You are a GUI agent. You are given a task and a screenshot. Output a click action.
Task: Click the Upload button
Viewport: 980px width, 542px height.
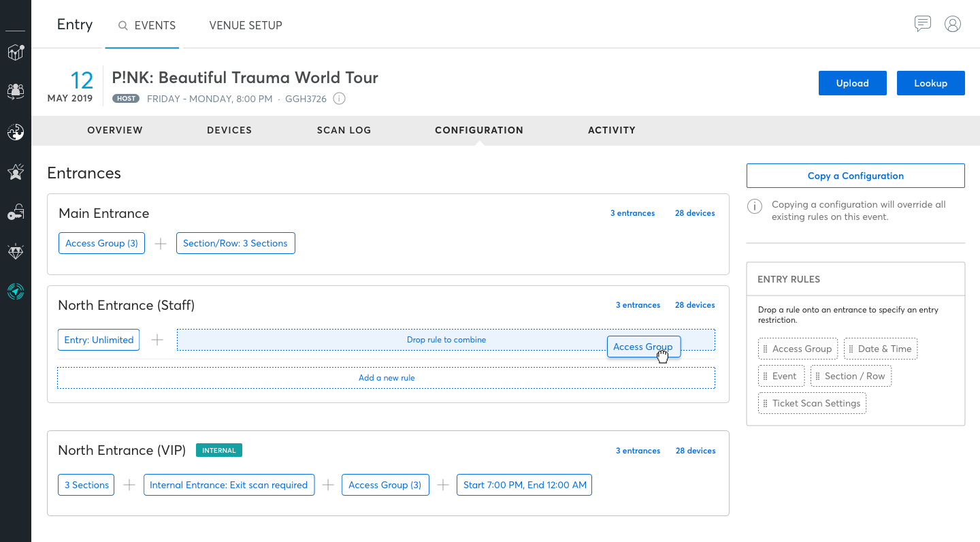pyautogui.click(x=852, y=82)
